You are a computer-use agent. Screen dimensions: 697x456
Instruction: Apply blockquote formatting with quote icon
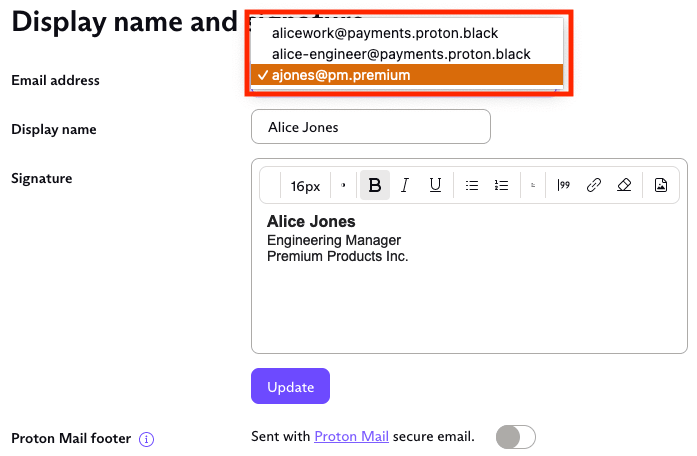click(563, 185)
